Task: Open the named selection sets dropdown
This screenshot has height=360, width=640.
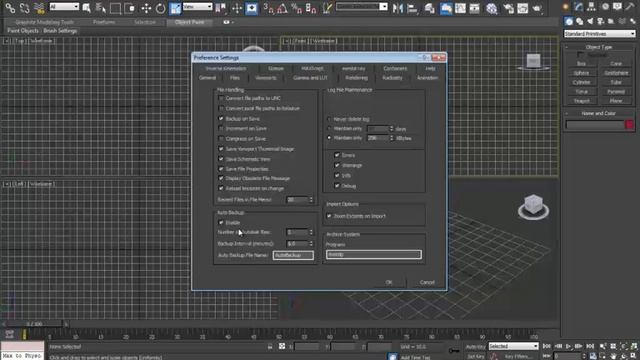Action: [x=362, y=7]
